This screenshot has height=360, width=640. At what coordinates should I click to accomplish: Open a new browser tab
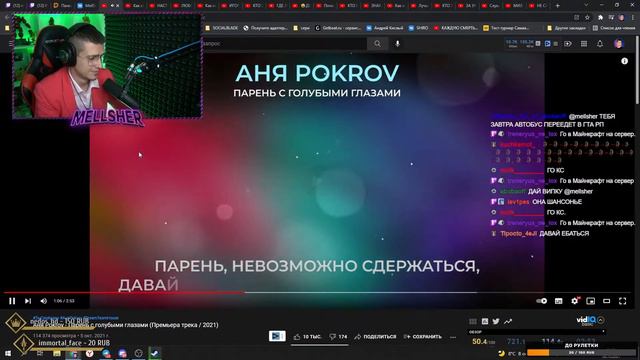(558, 6)
